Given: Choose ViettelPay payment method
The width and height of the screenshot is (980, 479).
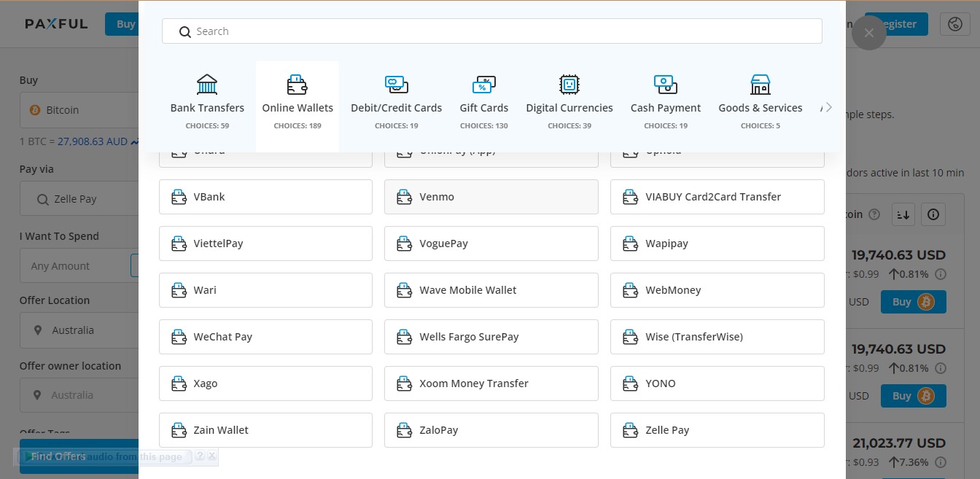Looking at the screenshot, I should pos(265,244).
